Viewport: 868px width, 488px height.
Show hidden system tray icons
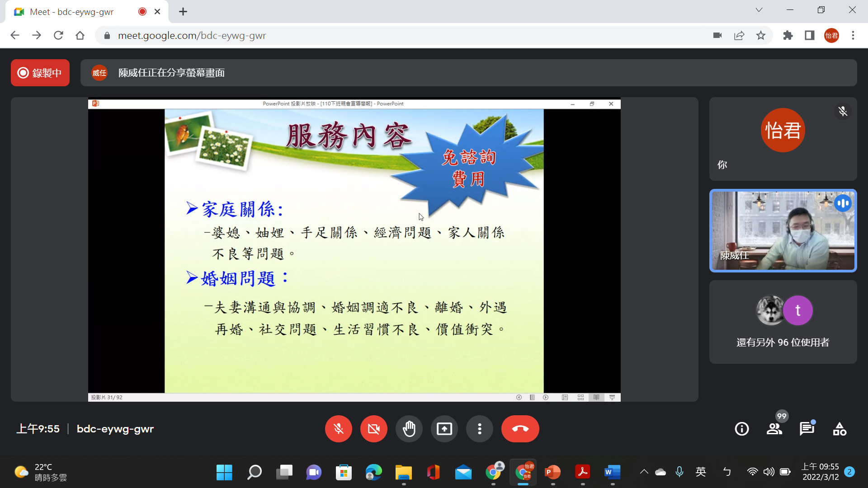pos(644,472)
